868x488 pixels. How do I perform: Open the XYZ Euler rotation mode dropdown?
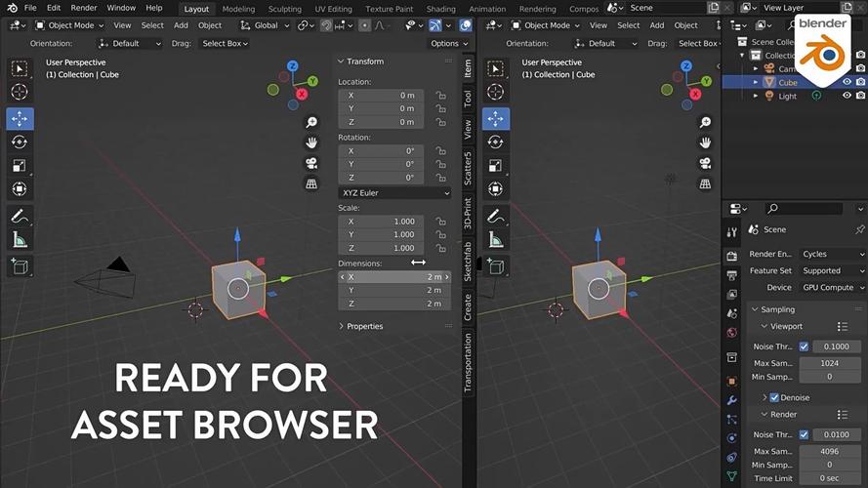pos(394,193)
